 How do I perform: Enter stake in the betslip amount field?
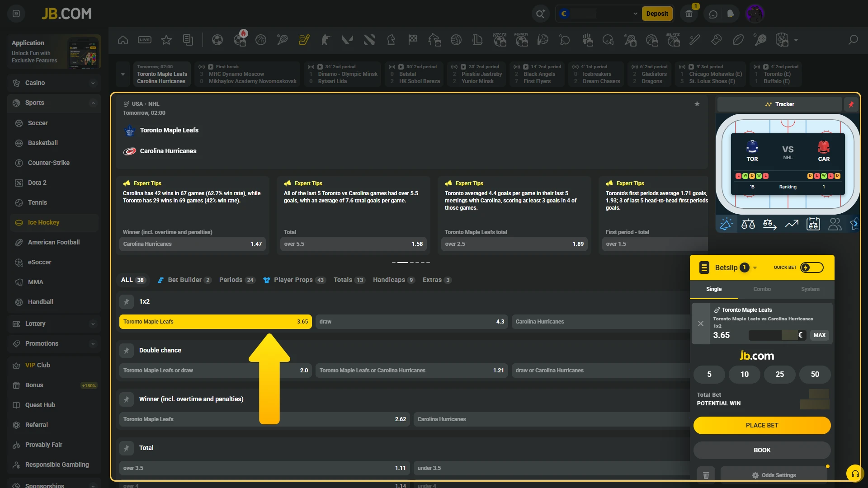point(778,335)
